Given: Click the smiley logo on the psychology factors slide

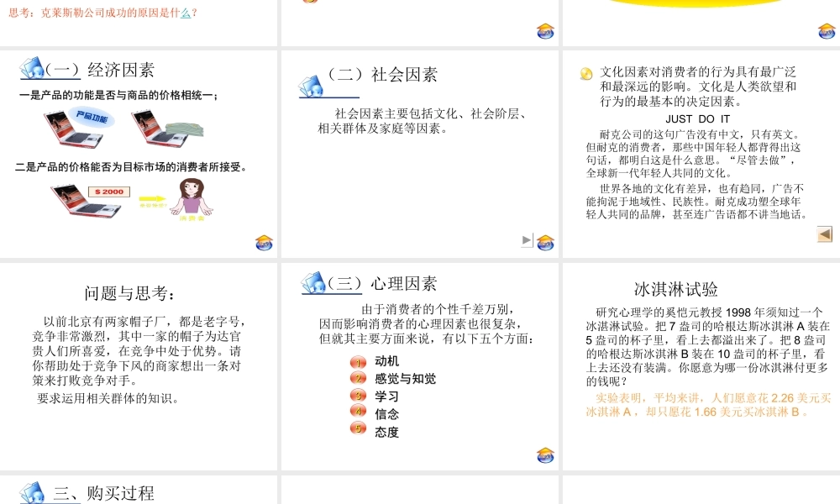Looking at the screenshot, I should [x=543, y=454].
